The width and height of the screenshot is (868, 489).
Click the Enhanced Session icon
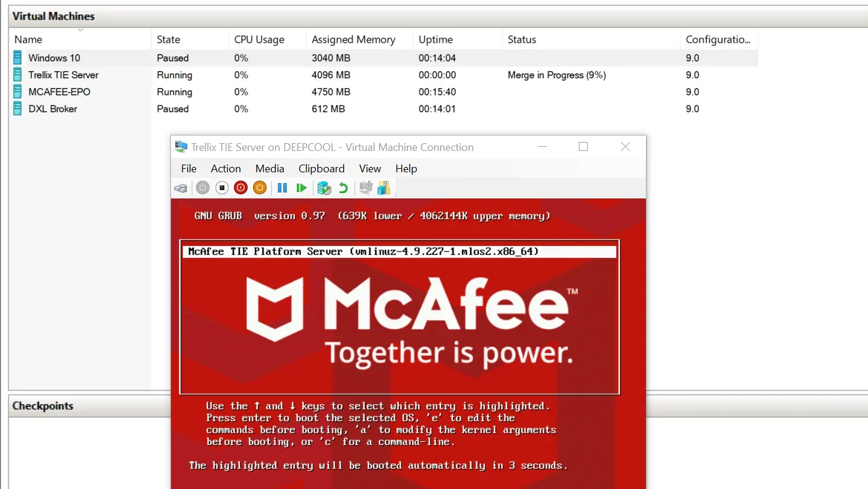point(366,188)
